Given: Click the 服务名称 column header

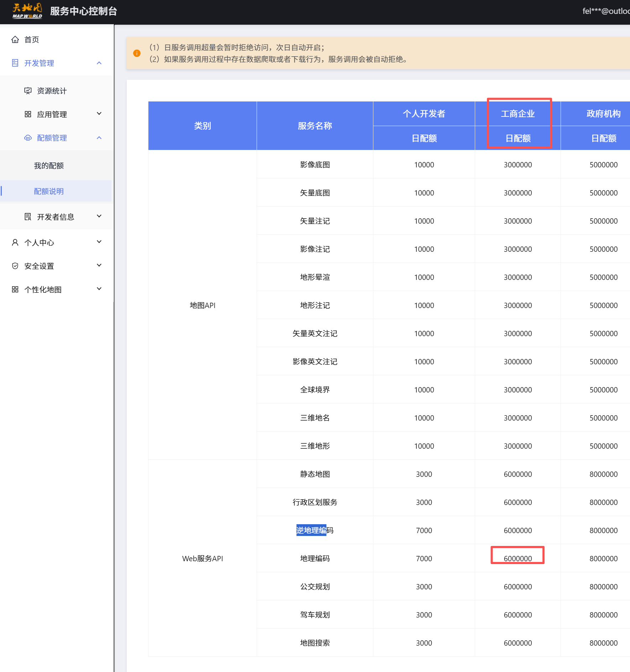Looking at the screenshot, I should (315, 126).
